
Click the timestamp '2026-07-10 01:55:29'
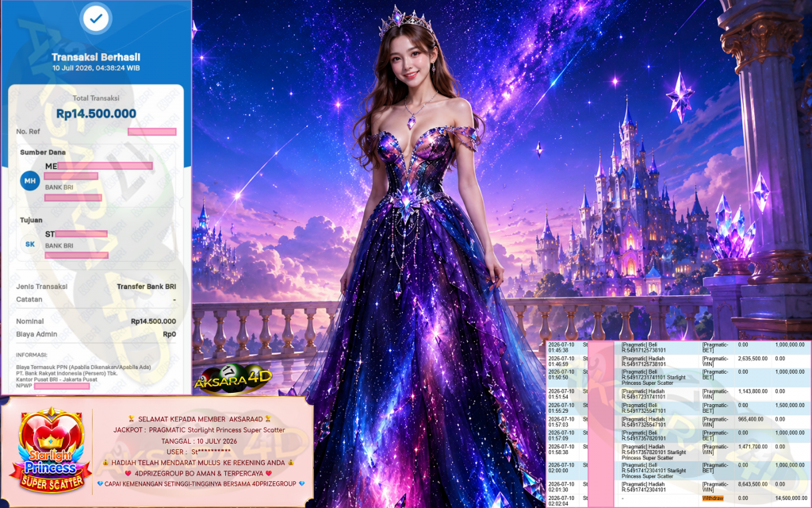561,408
